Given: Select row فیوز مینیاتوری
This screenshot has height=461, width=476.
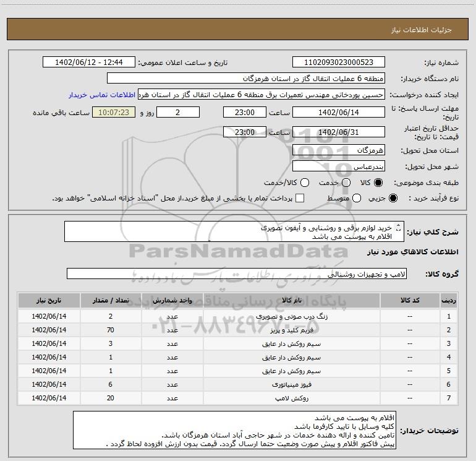Looking at the screenshot, I should coord(238,384).
